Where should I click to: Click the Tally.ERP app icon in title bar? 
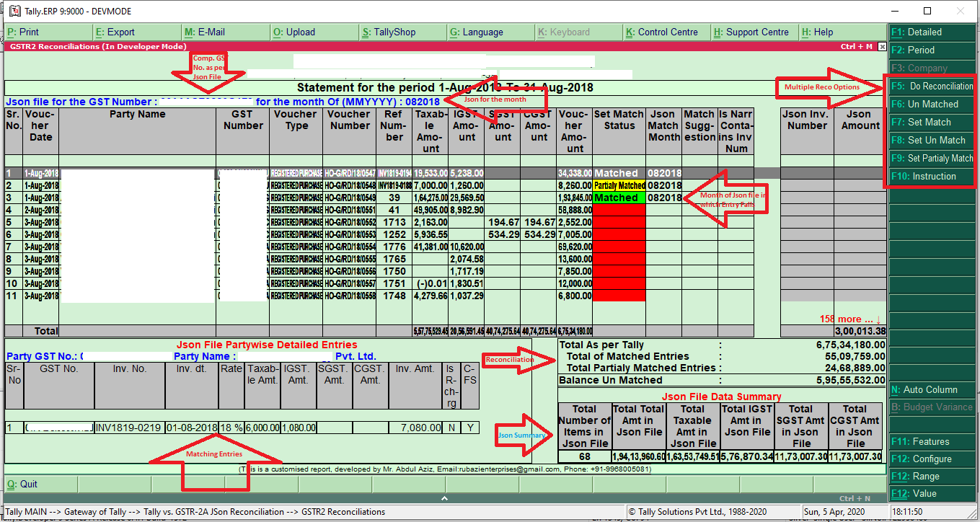click(14, 12)
